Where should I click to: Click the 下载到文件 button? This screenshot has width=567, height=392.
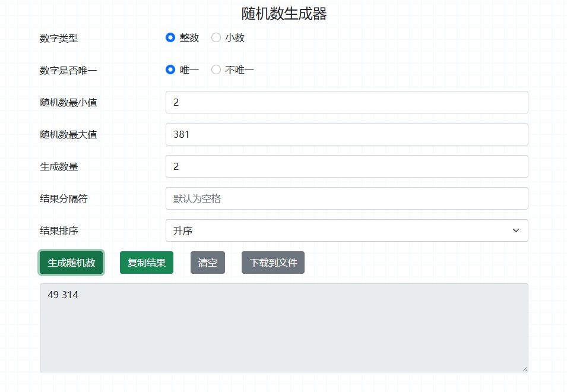273,263
